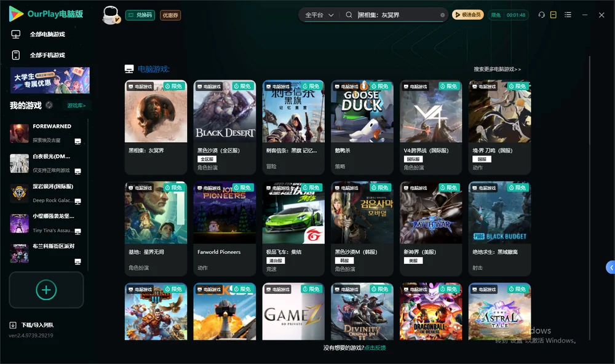The height and width of the screenshot is (364, 615).
Task: Click the yellow mini-window mode icon
Action: coord(553,15)
